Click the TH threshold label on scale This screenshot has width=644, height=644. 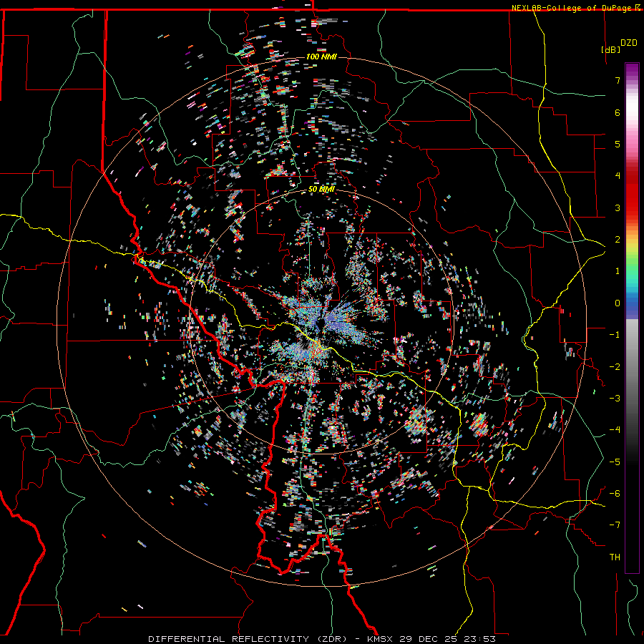(x=615, y=557)
